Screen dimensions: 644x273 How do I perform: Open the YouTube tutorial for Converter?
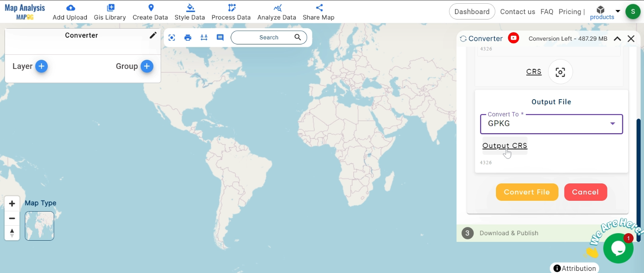(513, 38)
